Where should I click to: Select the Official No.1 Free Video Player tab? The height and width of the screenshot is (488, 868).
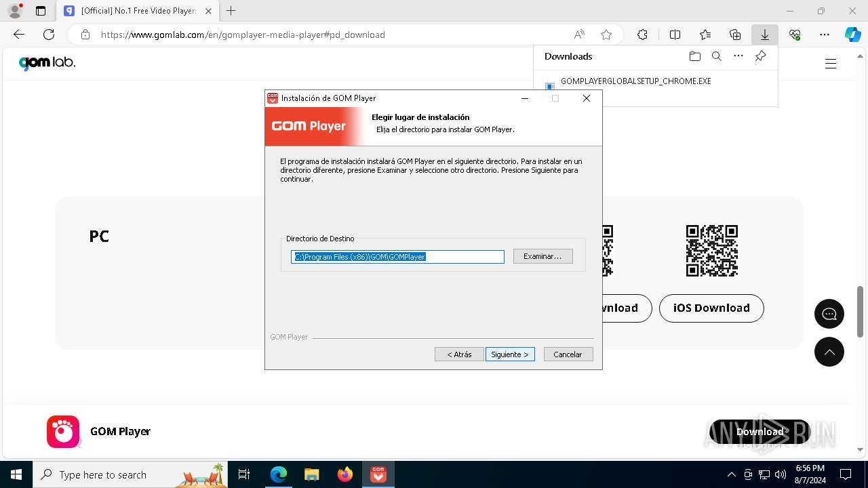coord(138,11)
